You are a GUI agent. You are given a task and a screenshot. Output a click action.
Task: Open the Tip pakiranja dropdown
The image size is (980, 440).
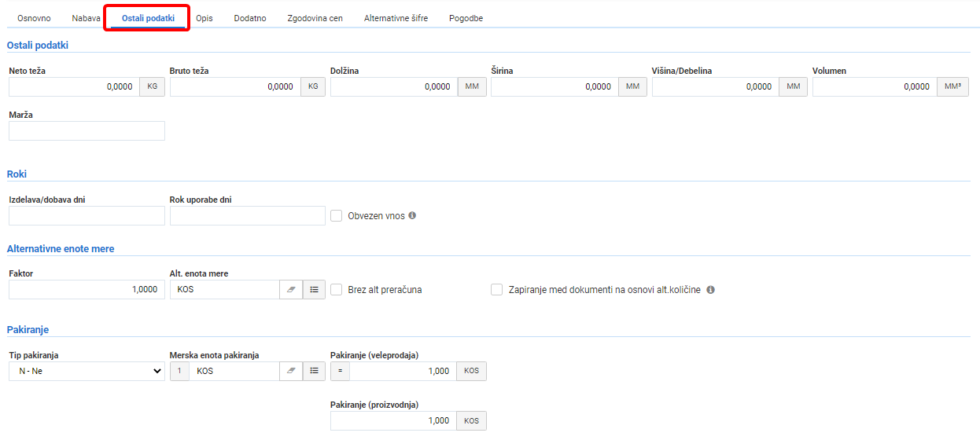pyautogui.click(x=87, y=371)
